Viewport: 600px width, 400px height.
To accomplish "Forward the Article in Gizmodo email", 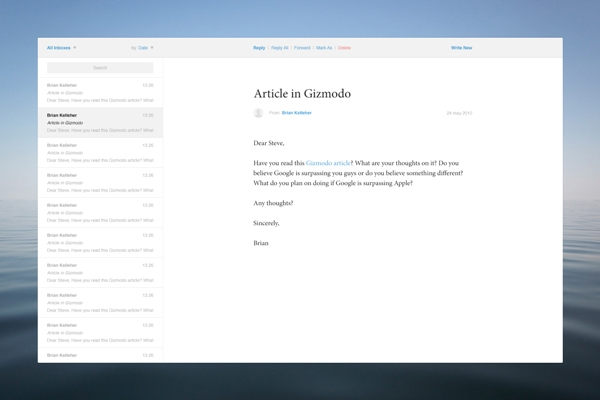I will [302, 48].
